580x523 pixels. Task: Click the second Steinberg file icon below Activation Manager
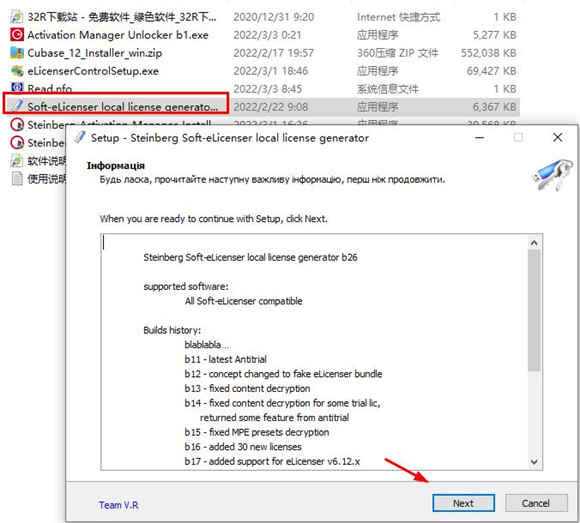pos(17,143)
